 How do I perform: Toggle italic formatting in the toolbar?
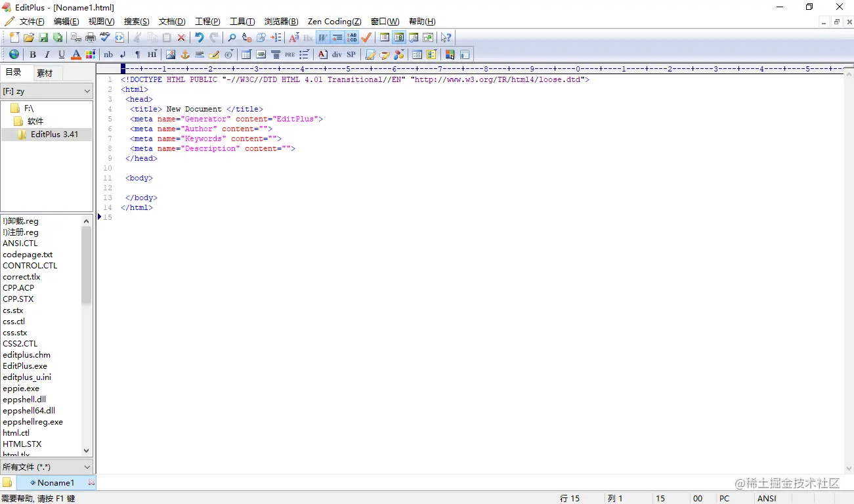[46, 54]
